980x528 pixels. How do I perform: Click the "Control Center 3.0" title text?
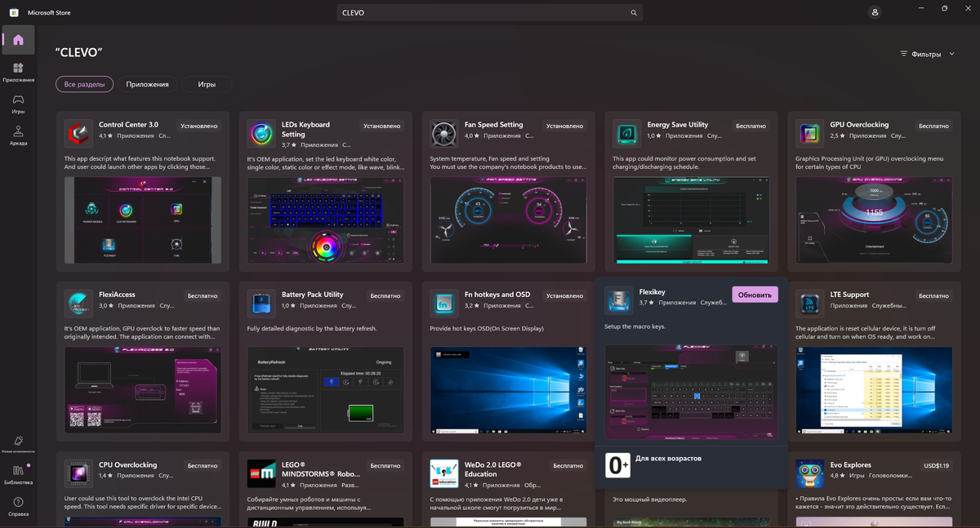tap(129, 125)
